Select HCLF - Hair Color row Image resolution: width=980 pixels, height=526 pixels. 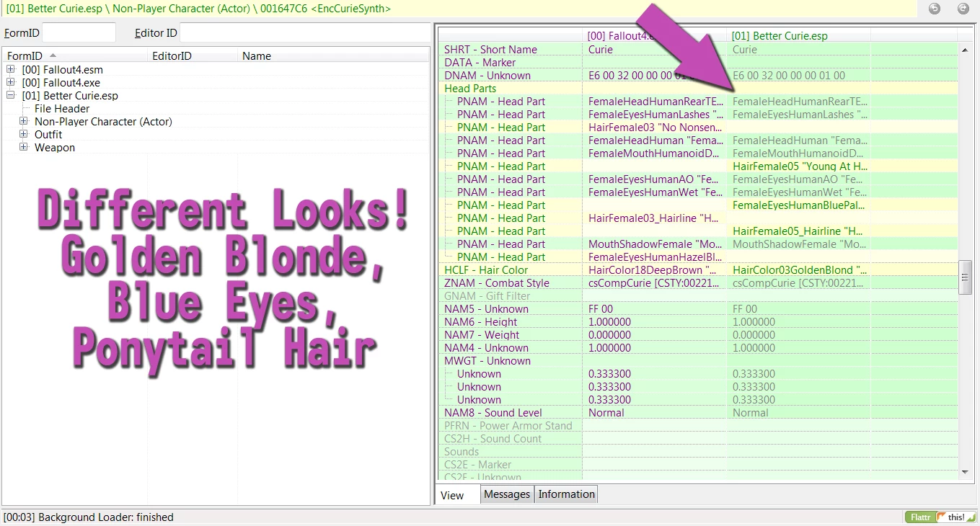coord(698,270)
